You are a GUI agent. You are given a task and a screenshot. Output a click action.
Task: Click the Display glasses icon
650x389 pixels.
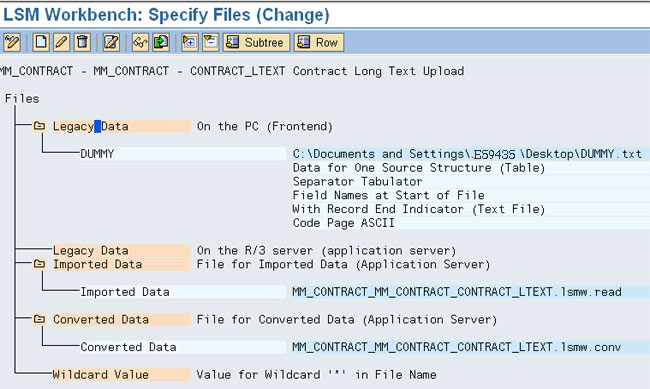pyautogui.click(x=141, y=42)
